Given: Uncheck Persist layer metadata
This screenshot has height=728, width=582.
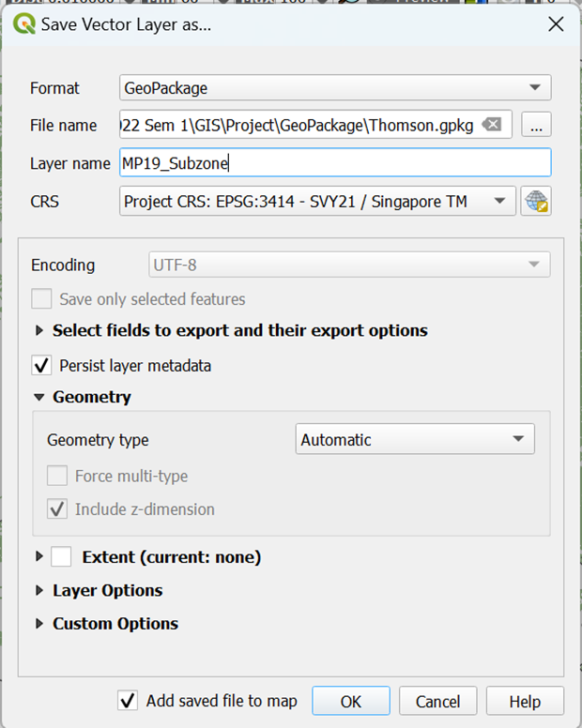Looking at the screenshot, I should pyautogui.click(x=42, y=365).
